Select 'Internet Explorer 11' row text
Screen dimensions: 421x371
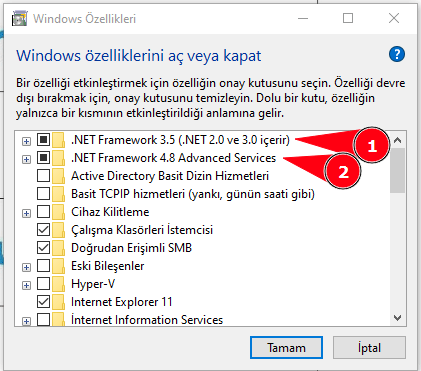point(122,302)
